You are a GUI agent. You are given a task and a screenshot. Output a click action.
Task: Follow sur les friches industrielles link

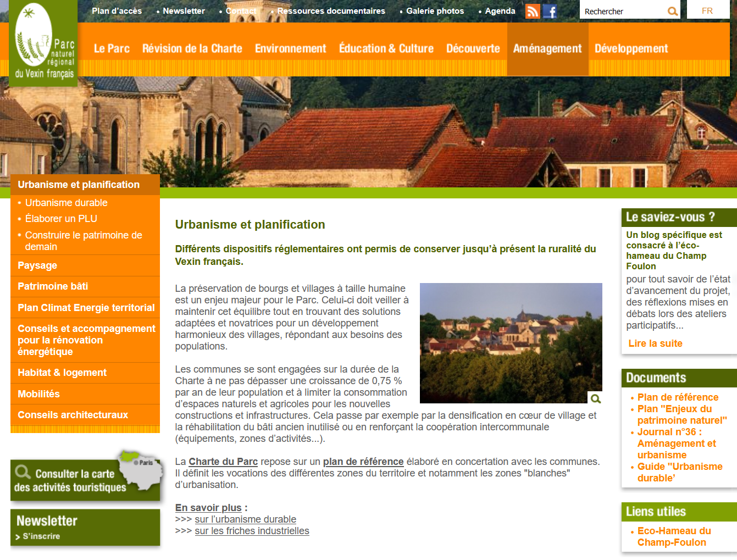click(252, 531)
